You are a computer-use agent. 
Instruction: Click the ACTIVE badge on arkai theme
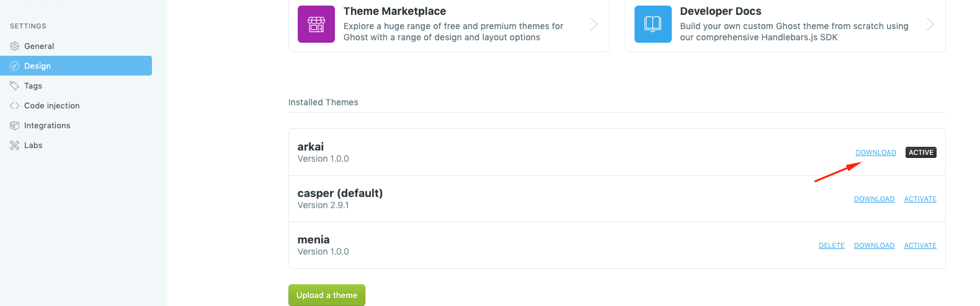(x=921, y=152)
